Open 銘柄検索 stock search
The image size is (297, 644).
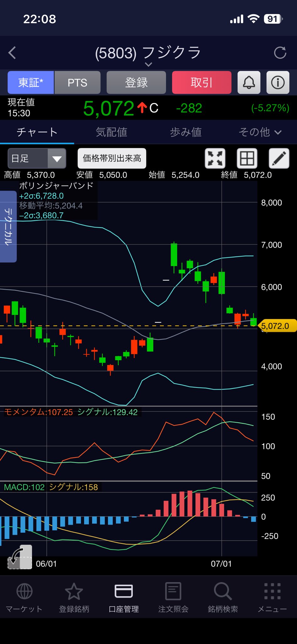[x=223, y=597]
